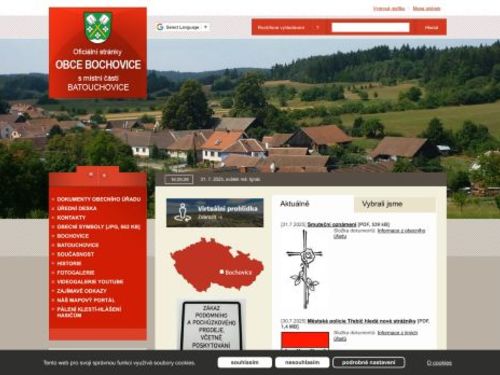Click the search text input field
Screen dimensions: 500x375
[x=370, y=27]
